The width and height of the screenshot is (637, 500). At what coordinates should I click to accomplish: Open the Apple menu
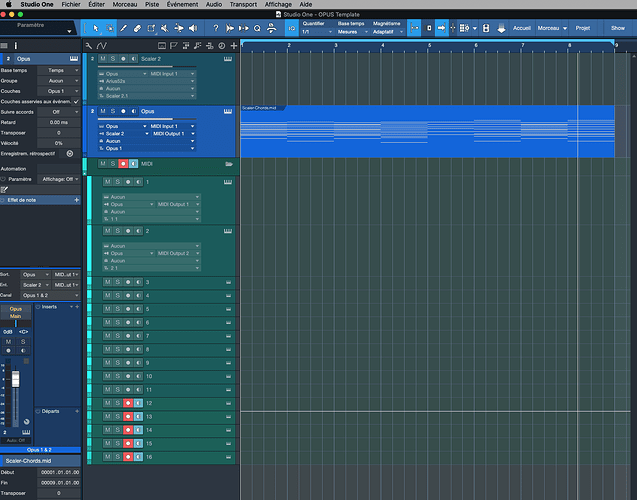tap(9, 4)
